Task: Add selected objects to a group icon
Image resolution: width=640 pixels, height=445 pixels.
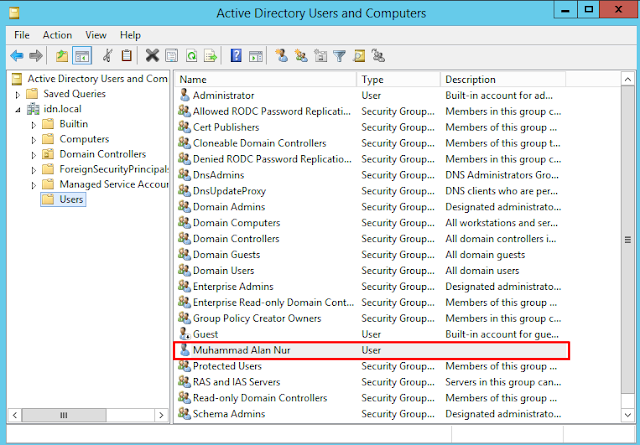Action: [378, 56]
